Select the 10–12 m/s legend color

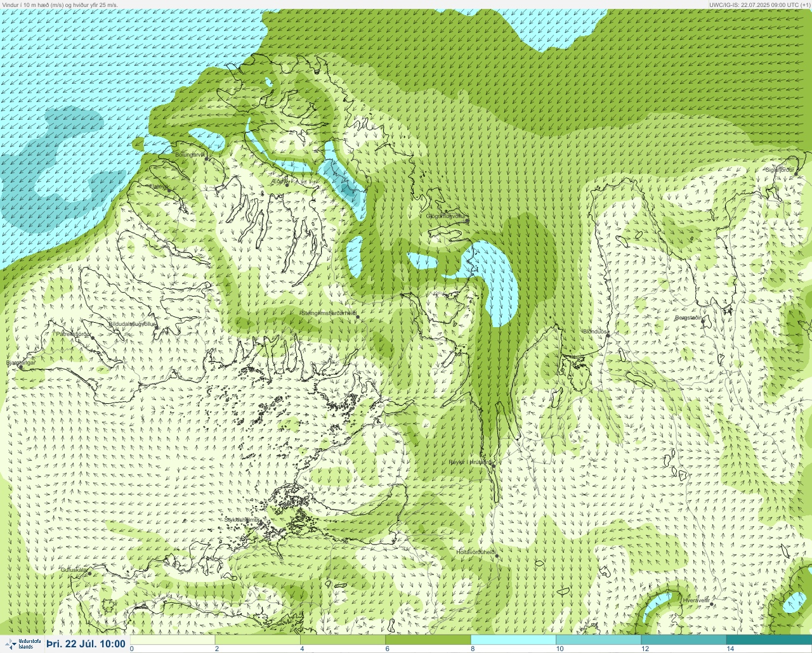point(598,640)
